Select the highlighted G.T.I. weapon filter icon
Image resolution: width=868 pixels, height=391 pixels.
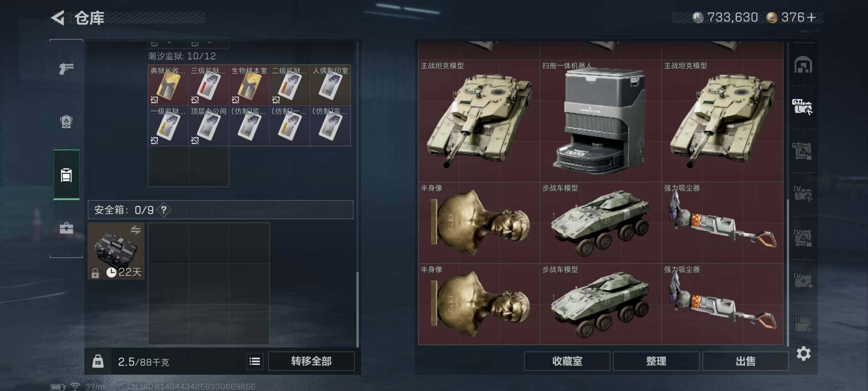point(802,107)
